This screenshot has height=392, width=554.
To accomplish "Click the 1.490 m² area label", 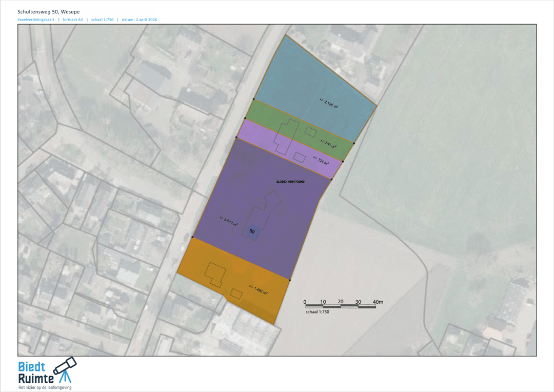I will [x=258, y=289].
